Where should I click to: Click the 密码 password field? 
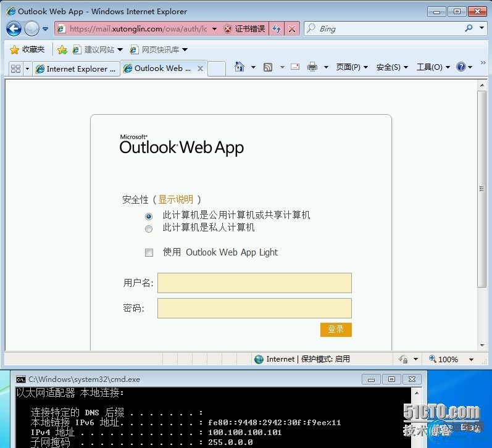(254, 308)
